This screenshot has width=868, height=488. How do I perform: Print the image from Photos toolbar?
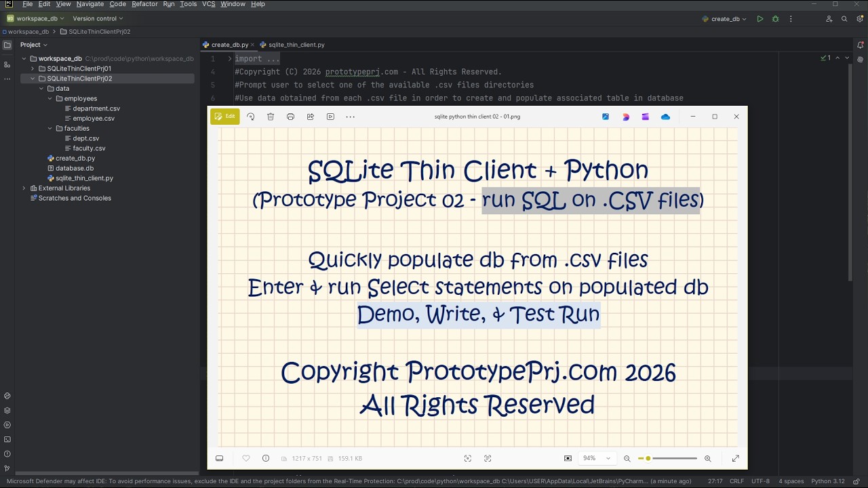[290, 117]
